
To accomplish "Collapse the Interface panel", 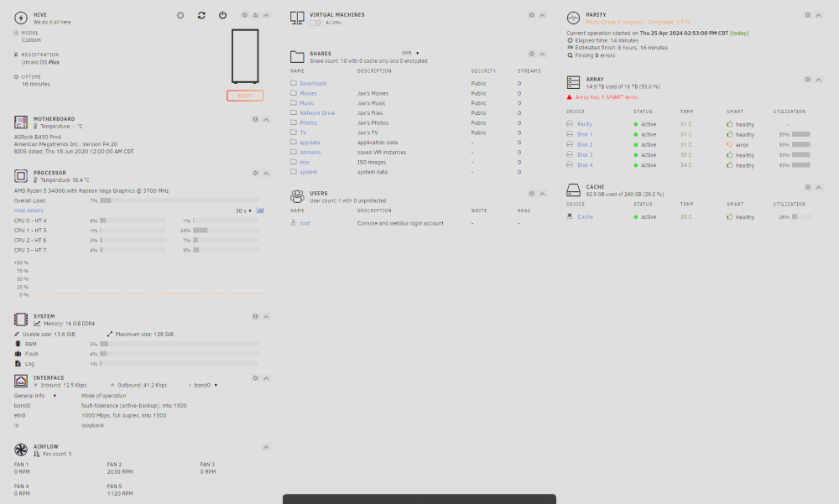I will point(266,377).
